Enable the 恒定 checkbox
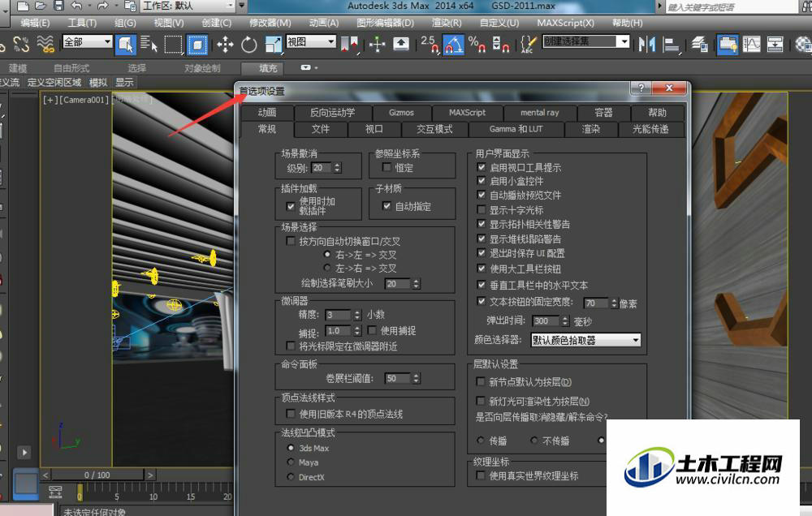 pos(387,167)
